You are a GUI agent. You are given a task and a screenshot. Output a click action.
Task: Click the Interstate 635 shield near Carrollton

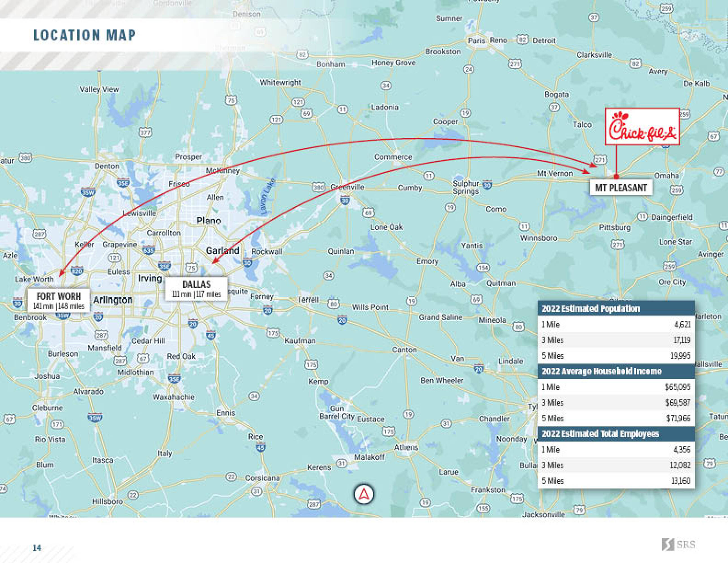pos(148,250)
